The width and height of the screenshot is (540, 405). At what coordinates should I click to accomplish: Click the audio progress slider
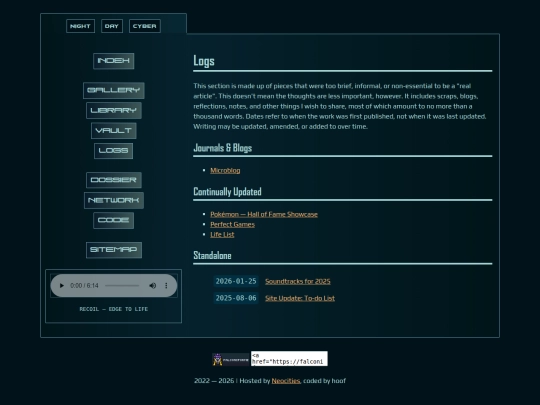(x=122, y=285)
